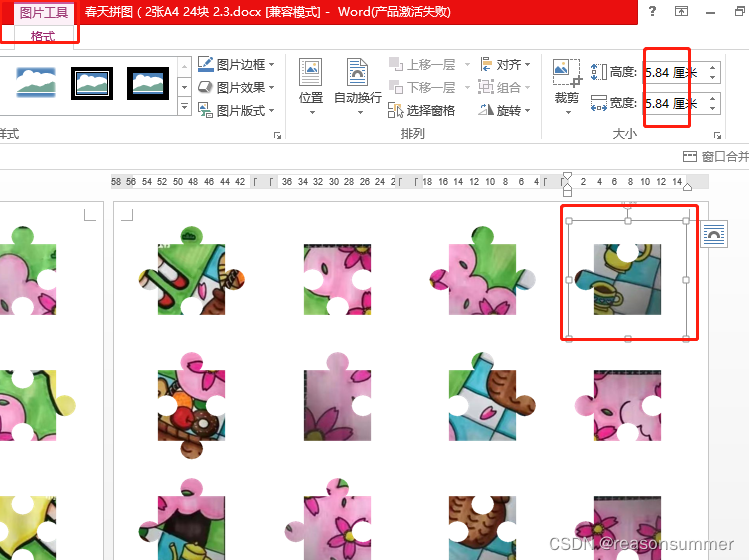Click the 高度 height input field

click(x=675, y=73)
